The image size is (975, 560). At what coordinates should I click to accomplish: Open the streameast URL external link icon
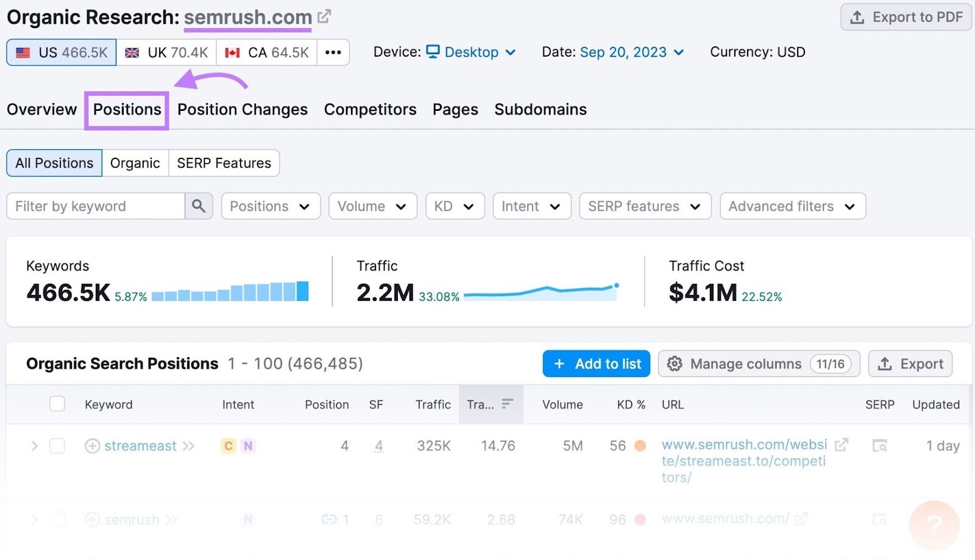pos(841,445)
